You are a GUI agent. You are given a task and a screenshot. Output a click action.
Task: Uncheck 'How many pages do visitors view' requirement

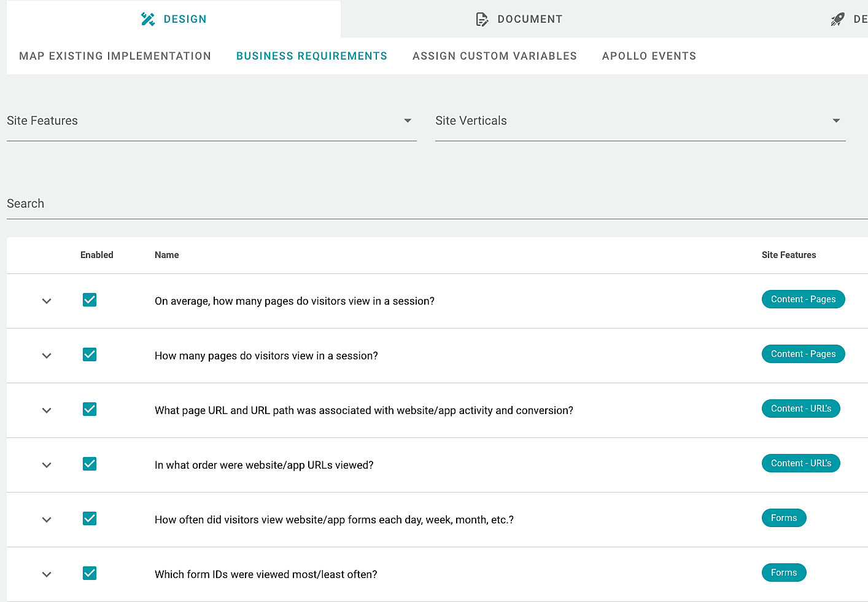coord(90,354)
